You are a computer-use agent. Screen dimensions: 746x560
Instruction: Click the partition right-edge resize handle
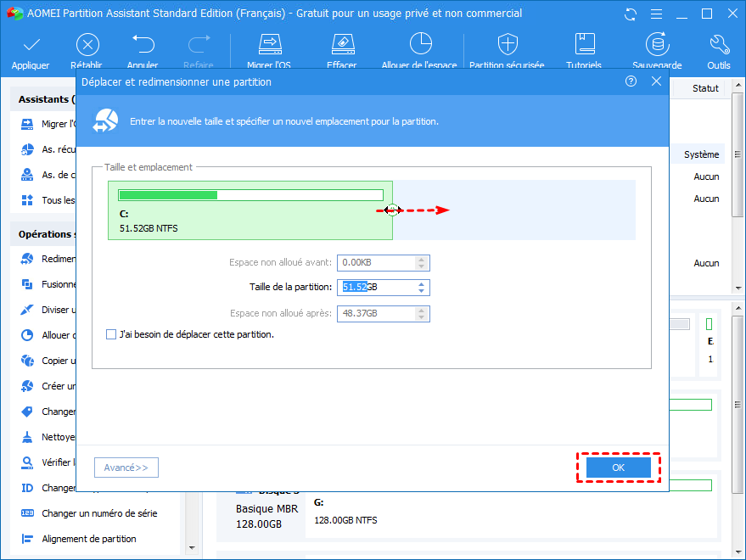(392, 210)
